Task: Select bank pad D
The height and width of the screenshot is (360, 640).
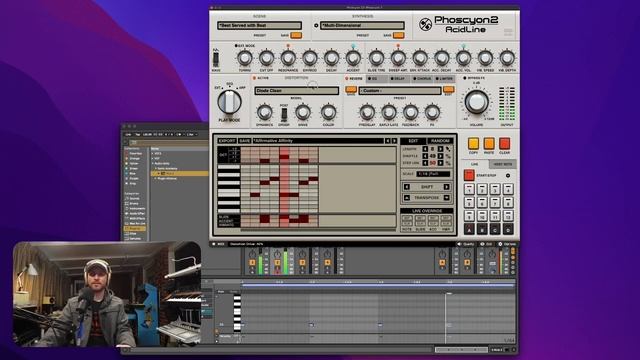Action: [x=508, y=229]
